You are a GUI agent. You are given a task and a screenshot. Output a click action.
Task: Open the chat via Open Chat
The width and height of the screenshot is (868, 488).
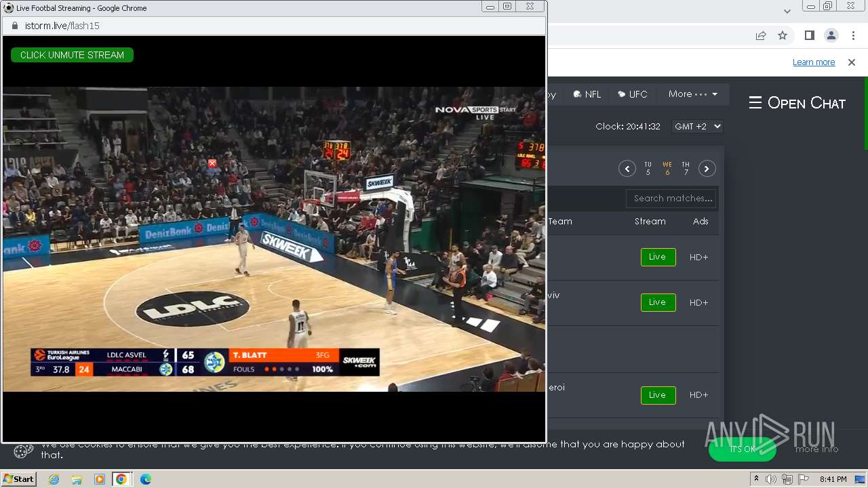pos(797,103)
